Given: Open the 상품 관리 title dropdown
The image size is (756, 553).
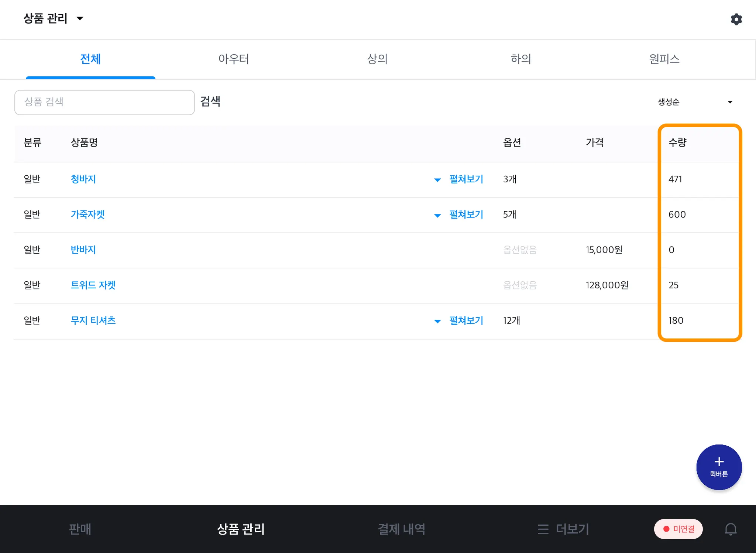Looking at the screenshot, I should click(54, 18).
